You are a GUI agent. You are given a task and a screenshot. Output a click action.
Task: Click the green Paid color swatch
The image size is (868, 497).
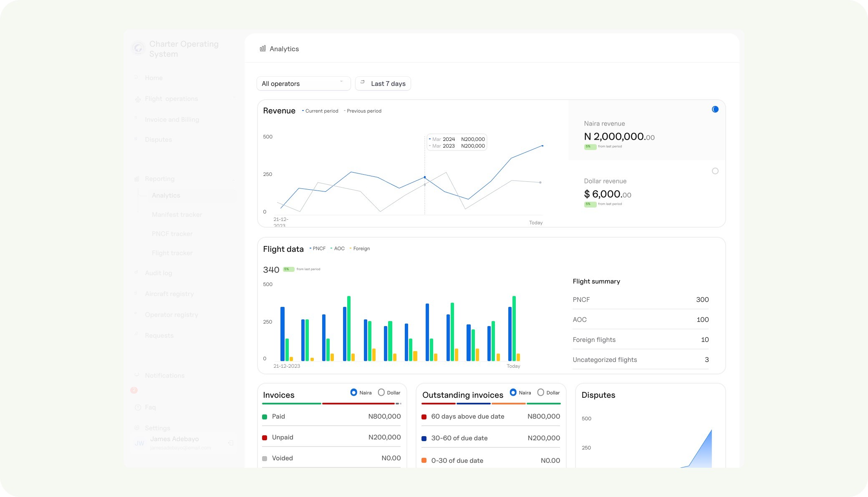point(265,417)
